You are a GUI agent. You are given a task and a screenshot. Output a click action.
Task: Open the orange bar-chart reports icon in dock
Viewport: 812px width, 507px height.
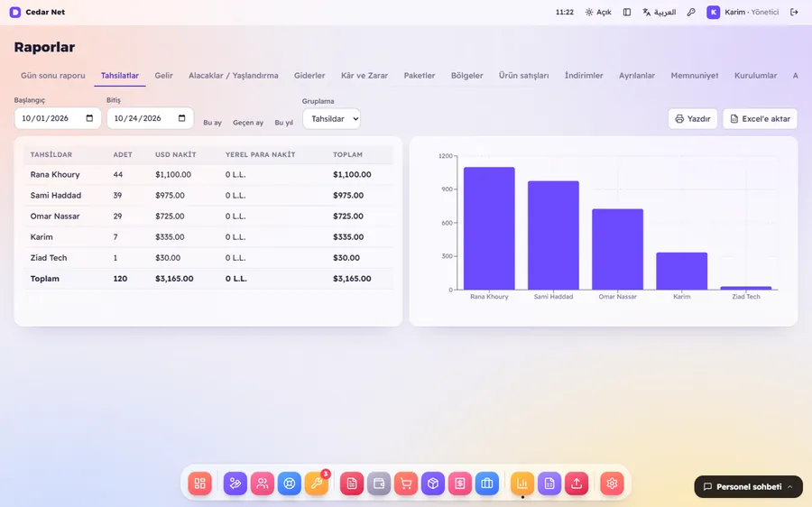point(522,484)
